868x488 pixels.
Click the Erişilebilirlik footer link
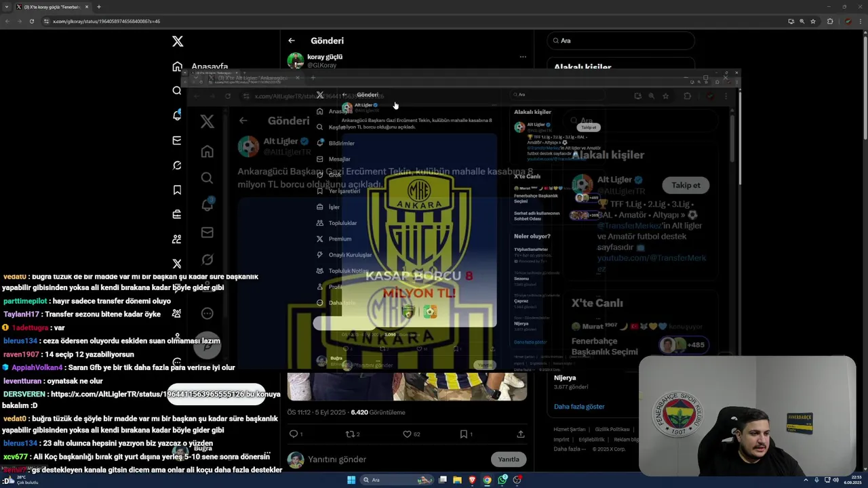[x=591, y=439]
